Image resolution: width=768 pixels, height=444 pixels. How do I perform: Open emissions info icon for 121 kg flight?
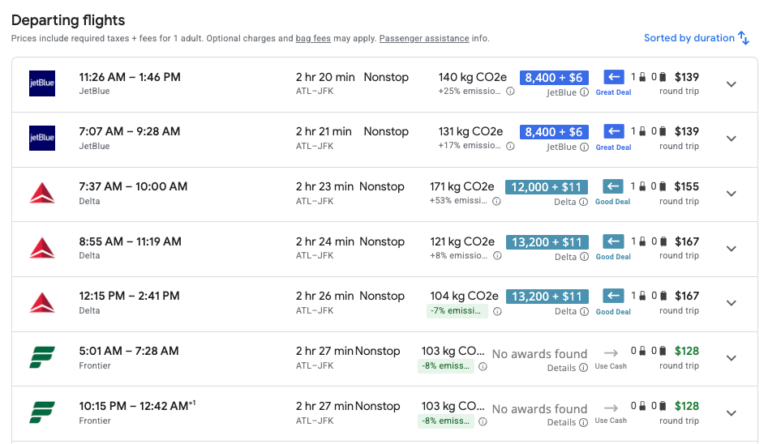coord(497,255)
